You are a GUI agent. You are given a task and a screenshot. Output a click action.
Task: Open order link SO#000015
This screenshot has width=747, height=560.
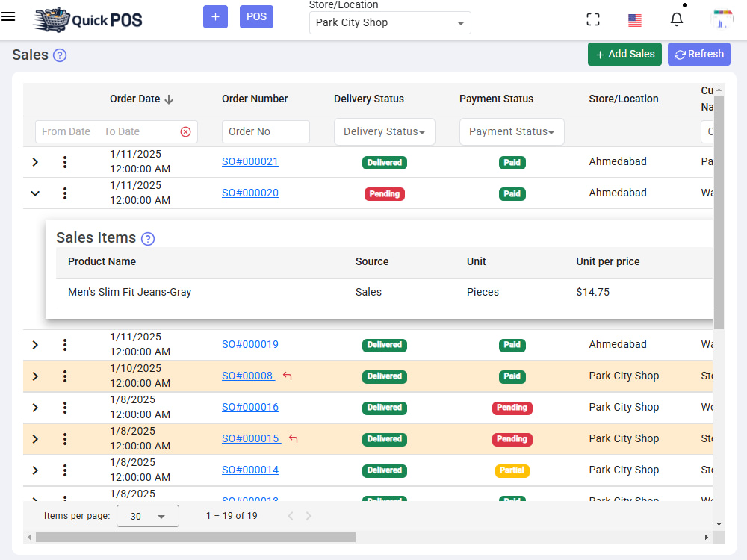(x=250, y=438)
